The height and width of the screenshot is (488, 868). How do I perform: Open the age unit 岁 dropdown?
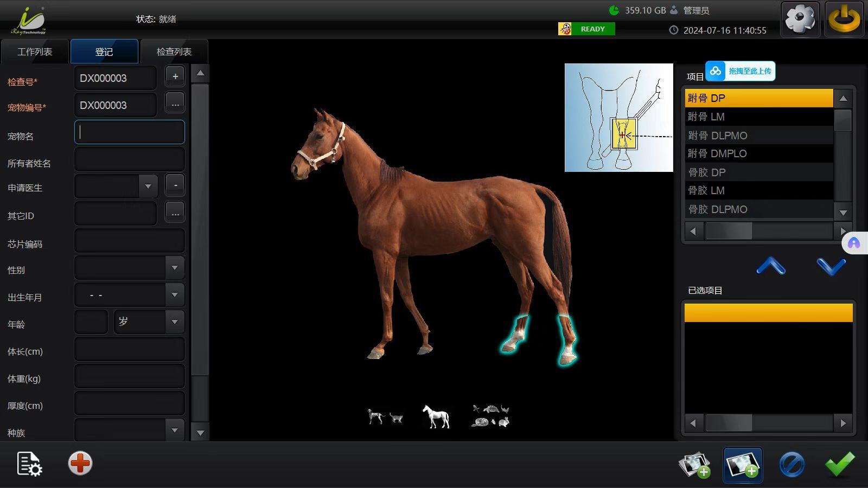(175, 322)
